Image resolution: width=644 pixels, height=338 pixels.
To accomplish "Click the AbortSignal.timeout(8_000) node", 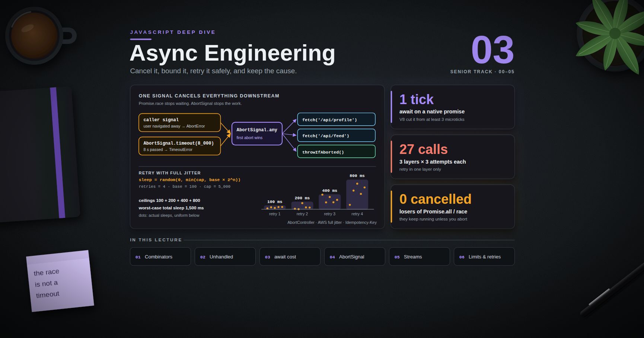I will pyautogui.click(x=179, y=146).
